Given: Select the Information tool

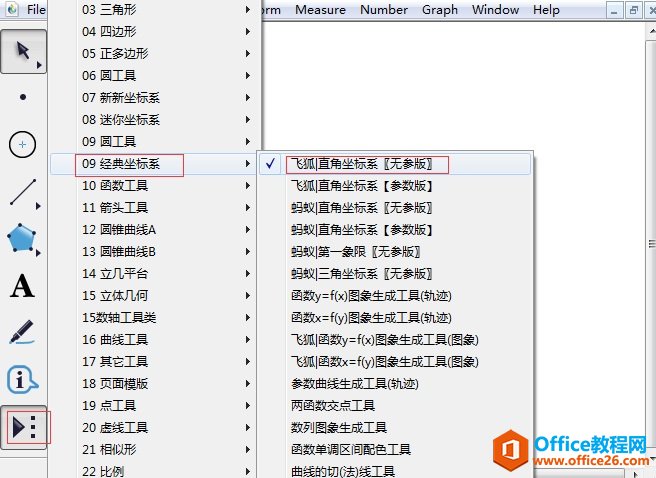Looking at the screenshot, I should (23, 380).
